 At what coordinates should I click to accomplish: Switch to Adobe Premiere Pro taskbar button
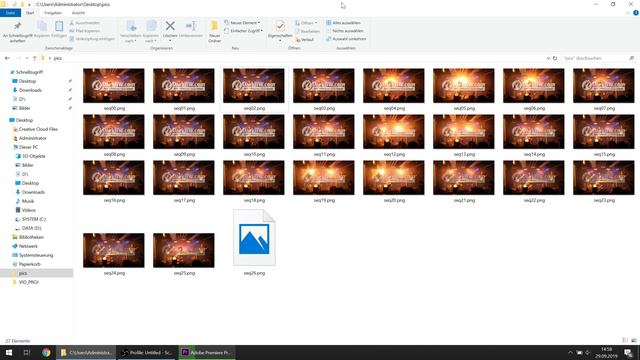207,353
